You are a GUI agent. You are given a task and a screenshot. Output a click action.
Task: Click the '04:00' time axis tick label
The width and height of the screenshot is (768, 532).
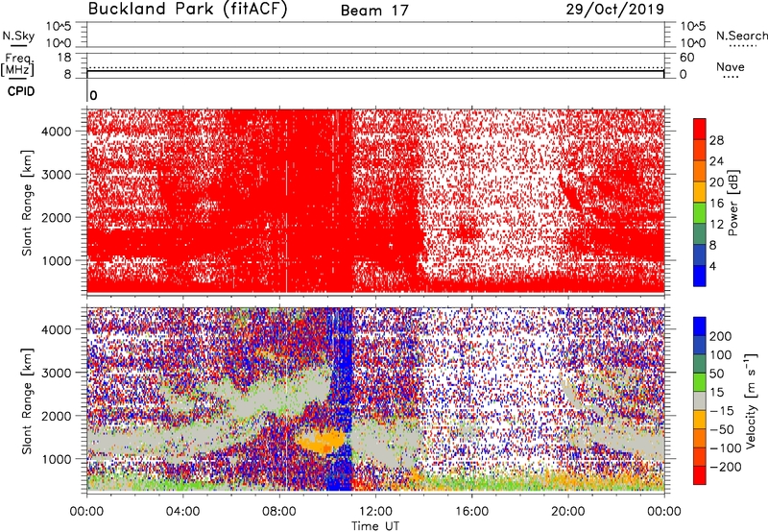pyautogui.click(x=183, y=512)
